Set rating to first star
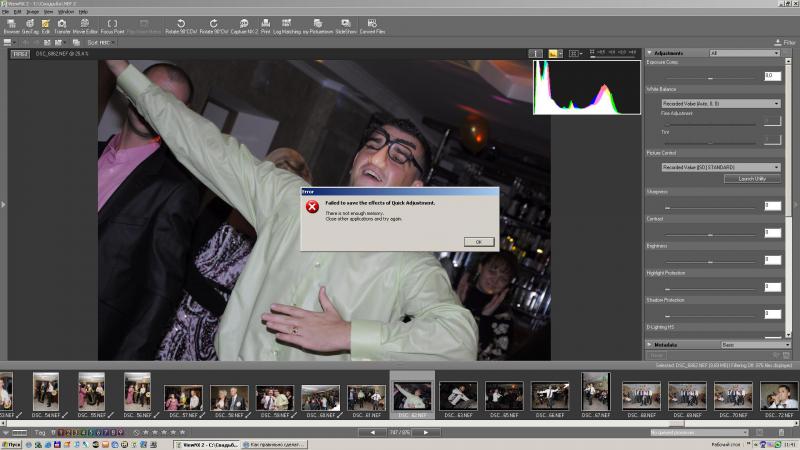This screenshot has width=800, height=450. [x=145, y=433]
